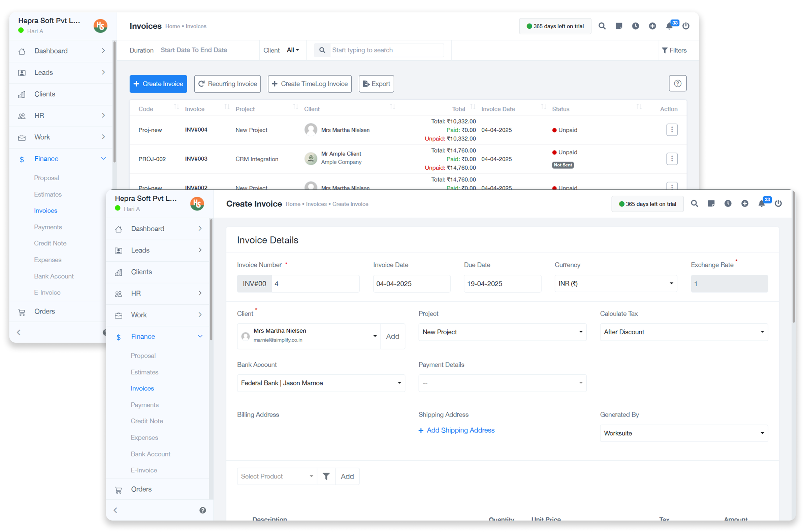The width and height of the screenshot is (805, 532).
Task: Open the Currency INR dropdown
Action: 615,284
